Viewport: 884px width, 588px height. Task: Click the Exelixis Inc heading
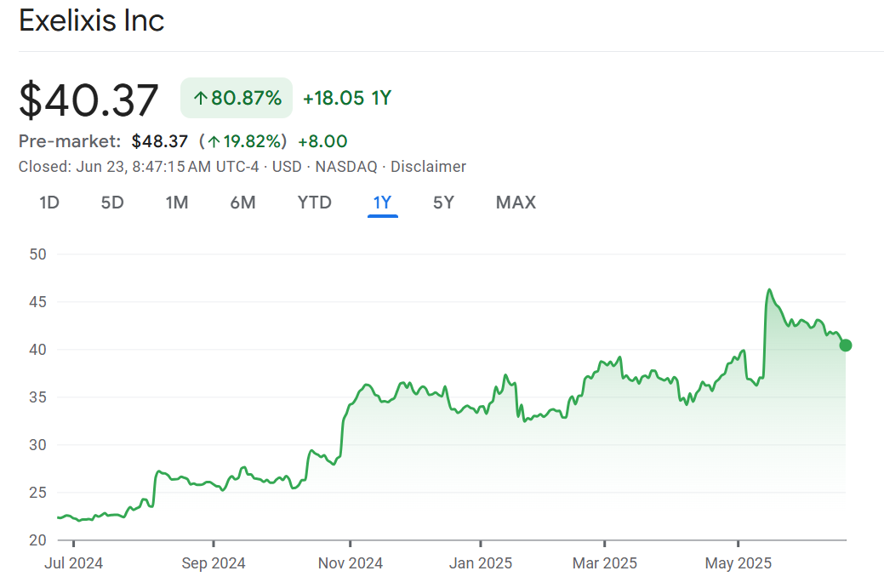point(91,21)
